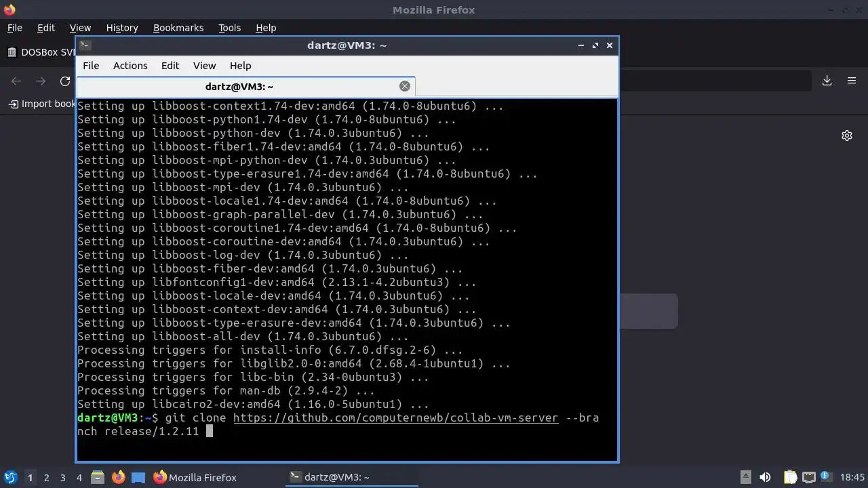
Task: Open the desktop start menu
Action: point(10,477)
